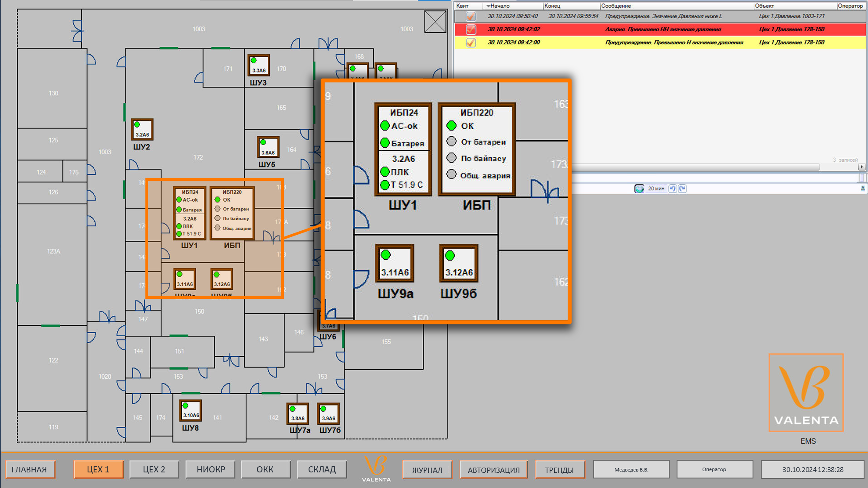Select the ШУ5 cabinet icon 3.6A6
The width and height of the screenshot is (868, 488).
268,147
